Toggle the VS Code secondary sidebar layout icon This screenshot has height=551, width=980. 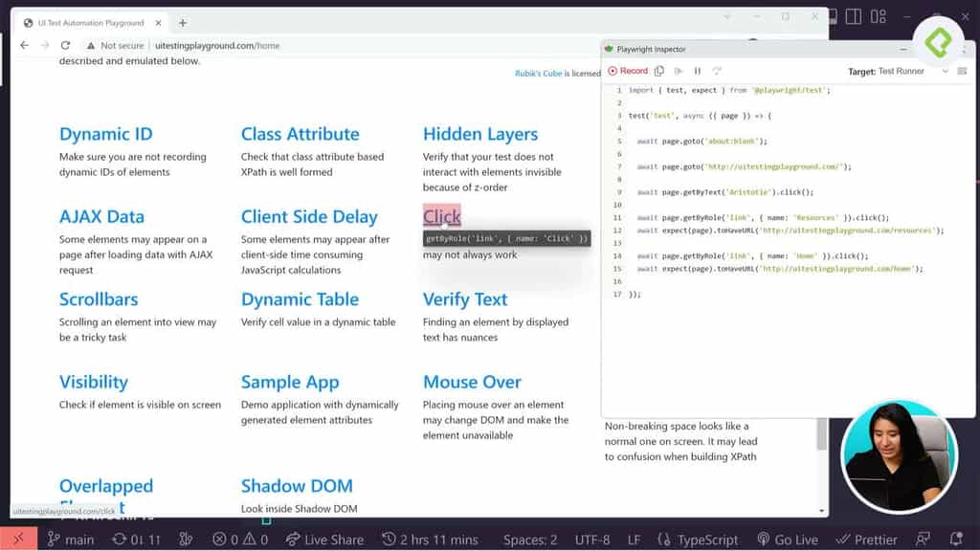coord(853,16)
